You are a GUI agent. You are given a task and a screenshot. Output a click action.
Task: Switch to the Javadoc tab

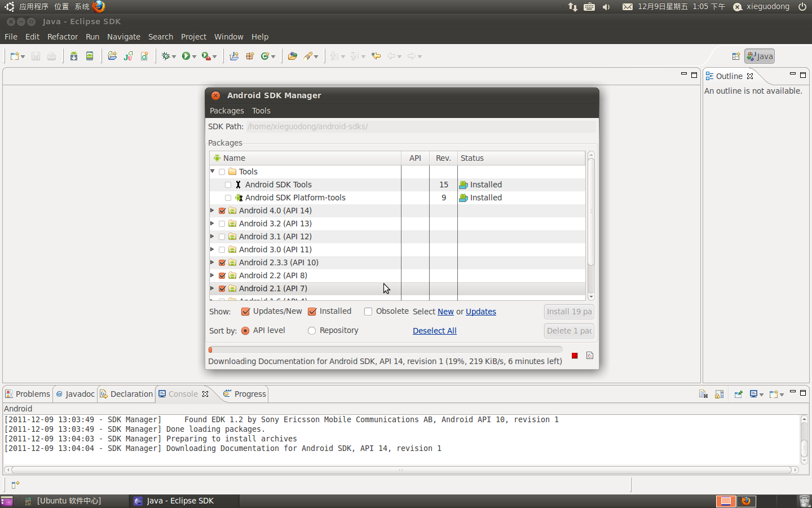tap(75, 394)
